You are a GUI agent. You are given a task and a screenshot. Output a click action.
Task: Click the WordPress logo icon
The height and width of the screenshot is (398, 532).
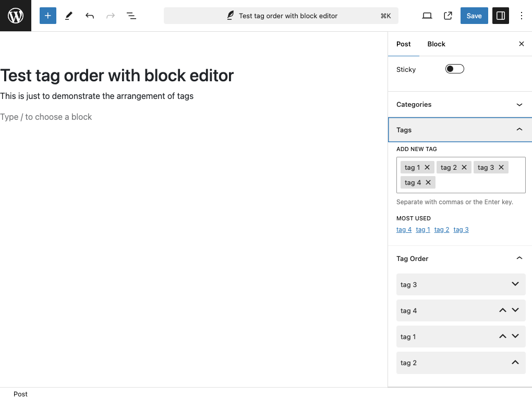pyautogui.click(x=16, y=16)
